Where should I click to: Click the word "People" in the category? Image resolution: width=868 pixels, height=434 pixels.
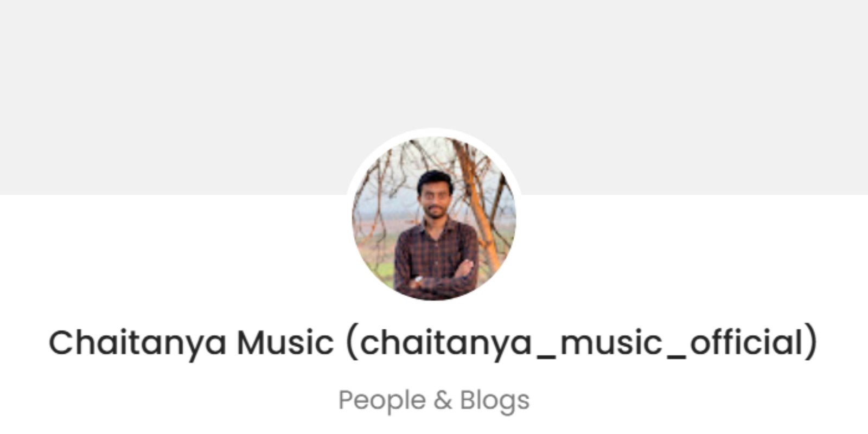(382, 401)
